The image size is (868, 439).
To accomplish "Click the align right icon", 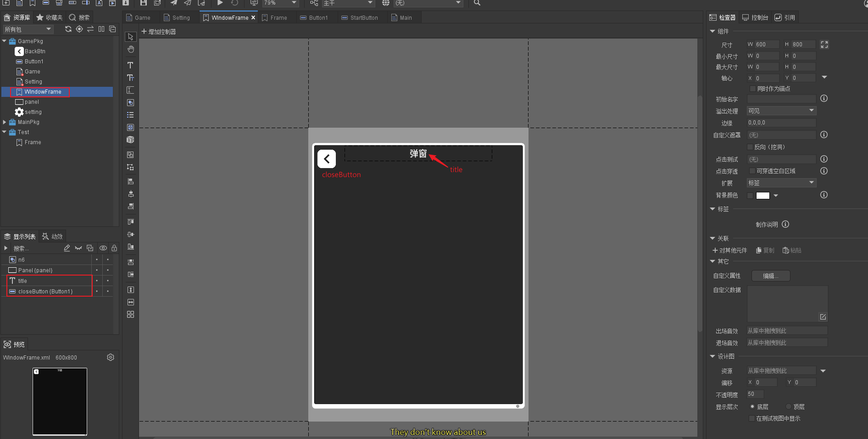I will tap(130, 206).
